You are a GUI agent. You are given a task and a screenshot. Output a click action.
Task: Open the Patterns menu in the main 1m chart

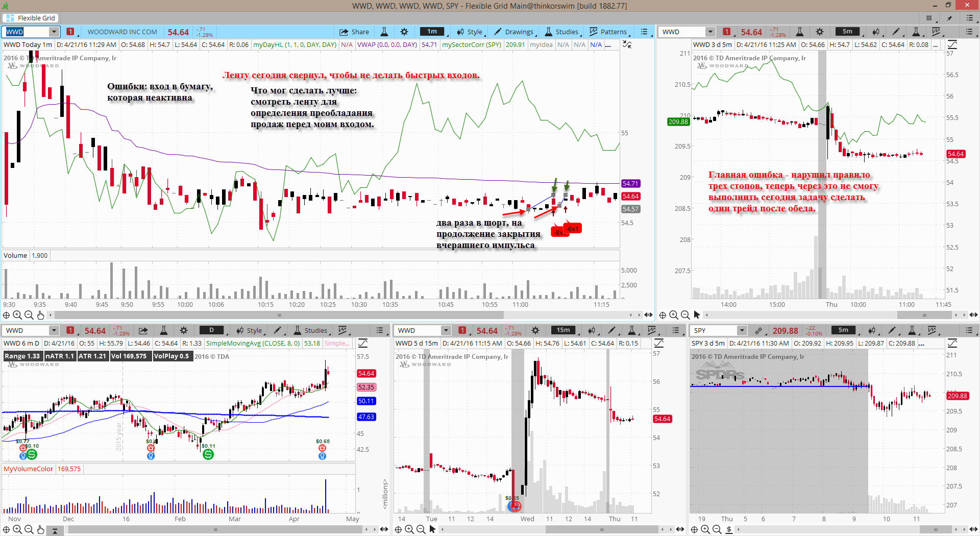coord(608,32)
